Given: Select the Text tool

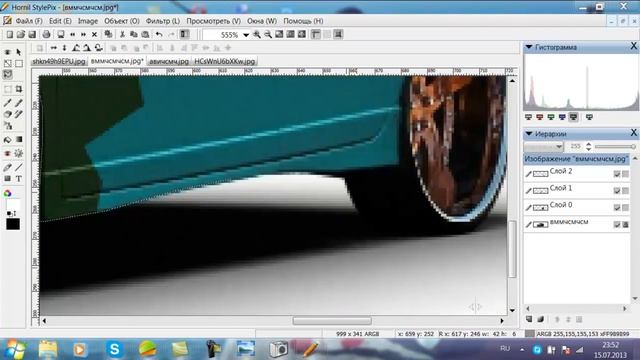Looking at the screenshot, I should click(19, 179).
